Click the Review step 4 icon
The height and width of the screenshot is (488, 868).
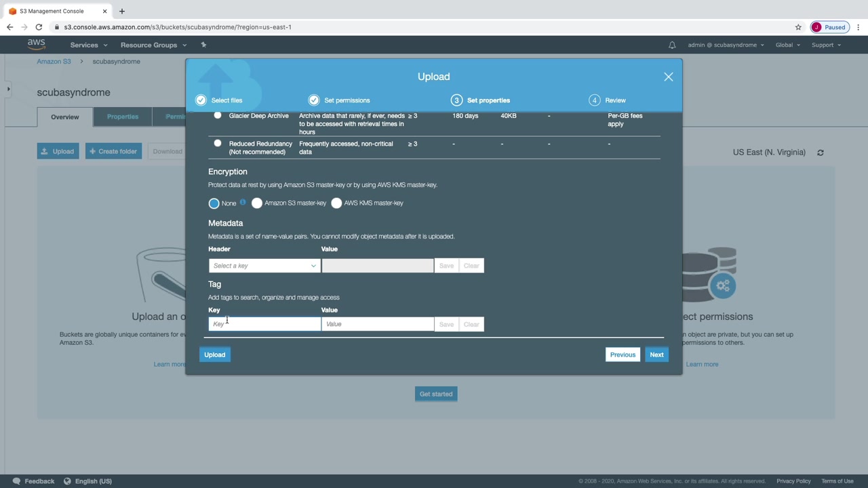click(x=595, y=100)
